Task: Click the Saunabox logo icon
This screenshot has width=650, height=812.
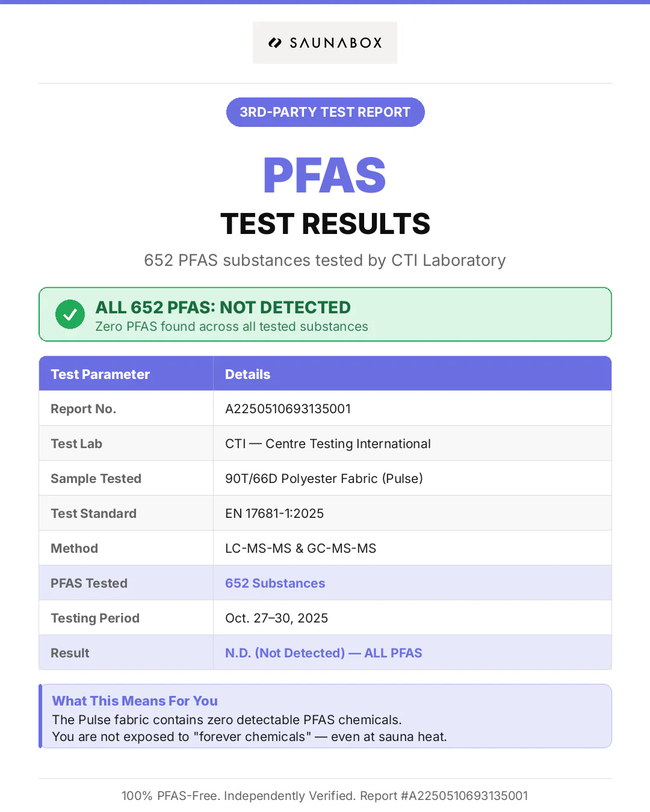Action: [x=275, y=43]
